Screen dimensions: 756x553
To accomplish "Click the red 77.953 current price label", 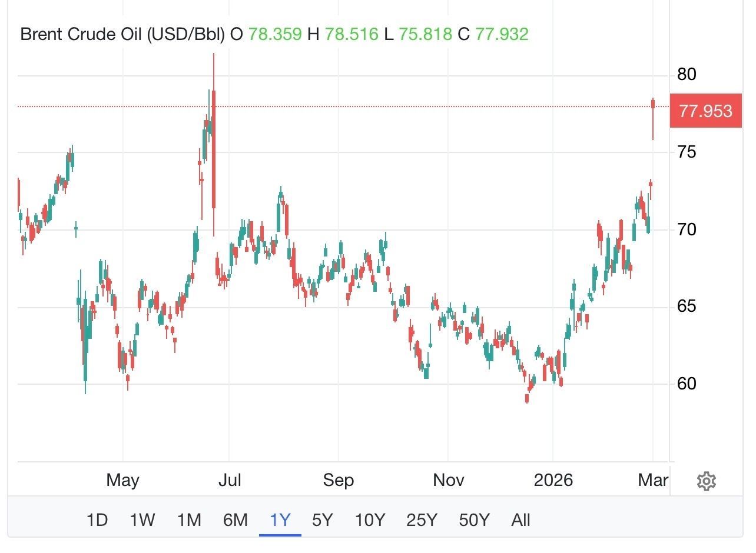I will [705, 111].
